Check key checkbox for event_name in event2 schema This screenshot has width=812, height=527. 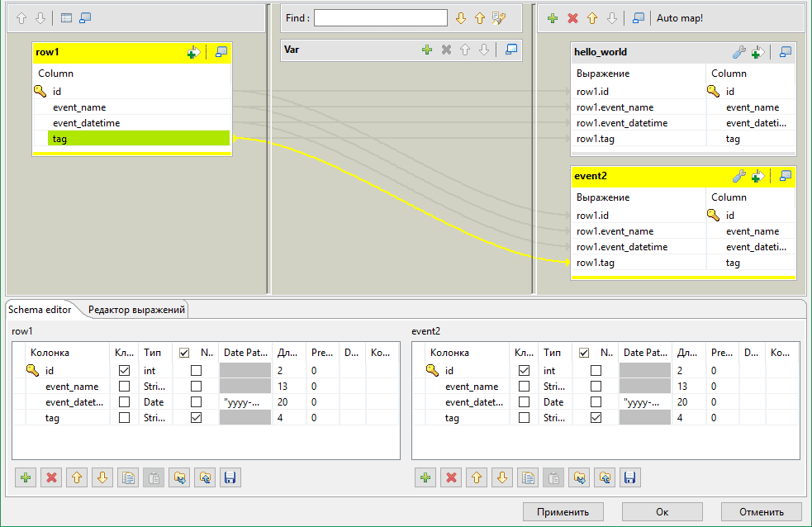[x=524, y=387]
